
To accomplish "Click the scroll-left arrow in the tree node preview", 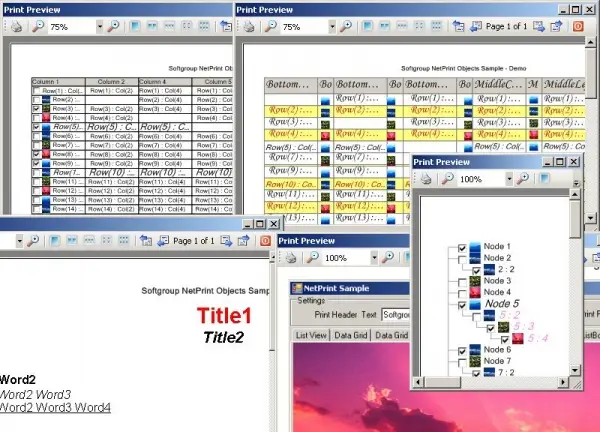I will [x=417, y=382].
